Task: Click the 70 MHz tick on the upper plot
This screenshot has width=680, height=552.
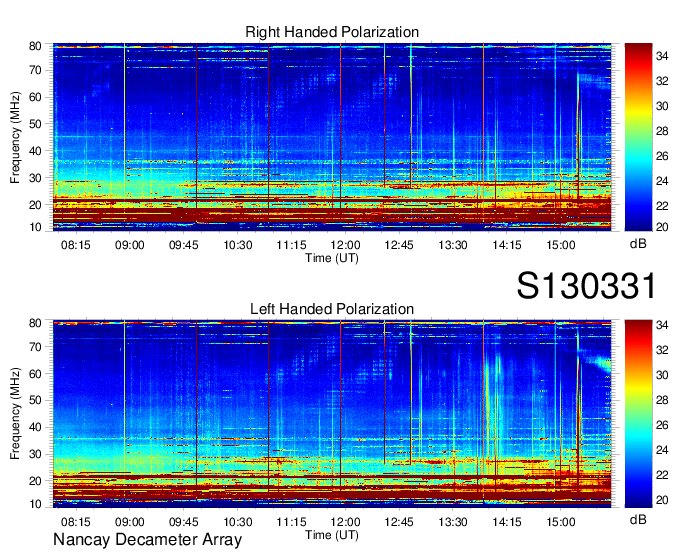Action: 35,70
